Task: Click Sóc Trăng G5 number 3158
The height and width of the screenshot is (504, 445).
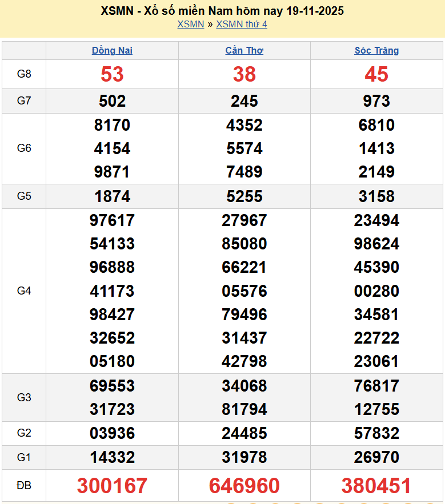Action: pyautogui.click(x=376, y=196)
